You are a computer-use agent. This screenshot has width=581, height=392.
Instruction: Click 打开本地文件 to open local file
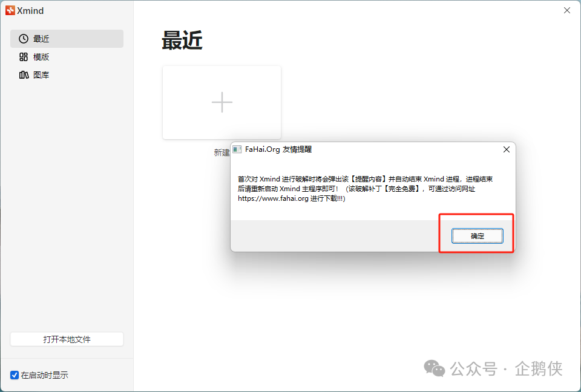click(x=67, y=339)
